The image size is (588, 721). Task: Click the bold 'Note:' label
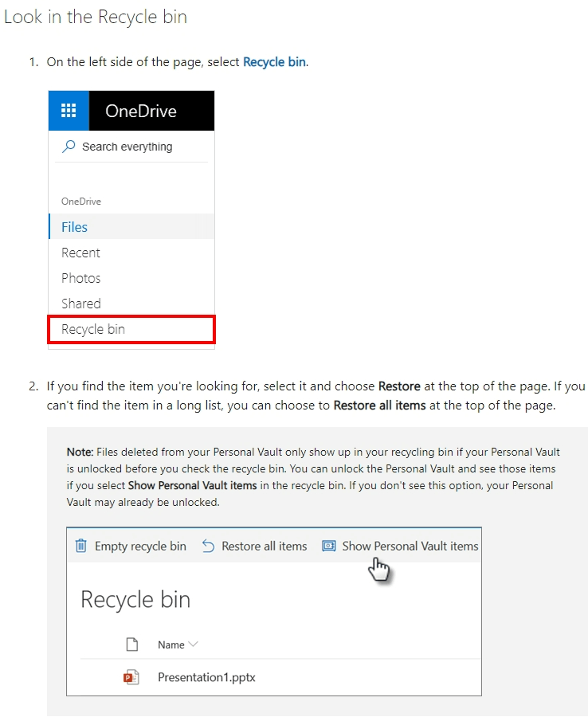pyautogui.click(x=80, y=452)
